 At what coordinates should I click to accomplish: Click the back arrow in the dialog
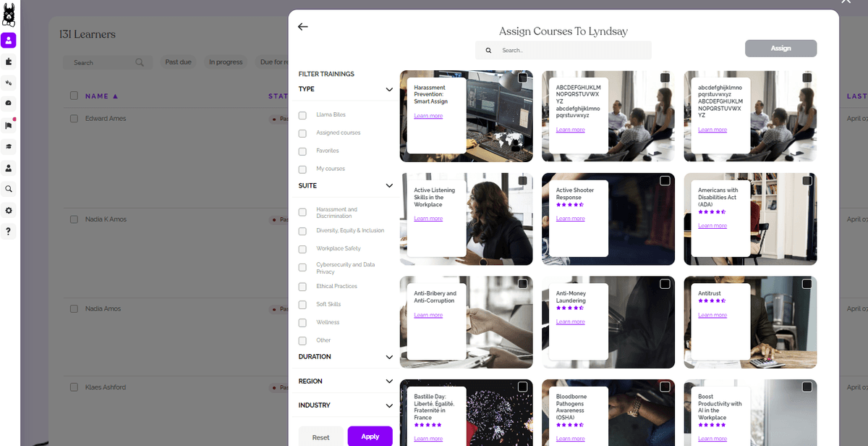point(303,27)
